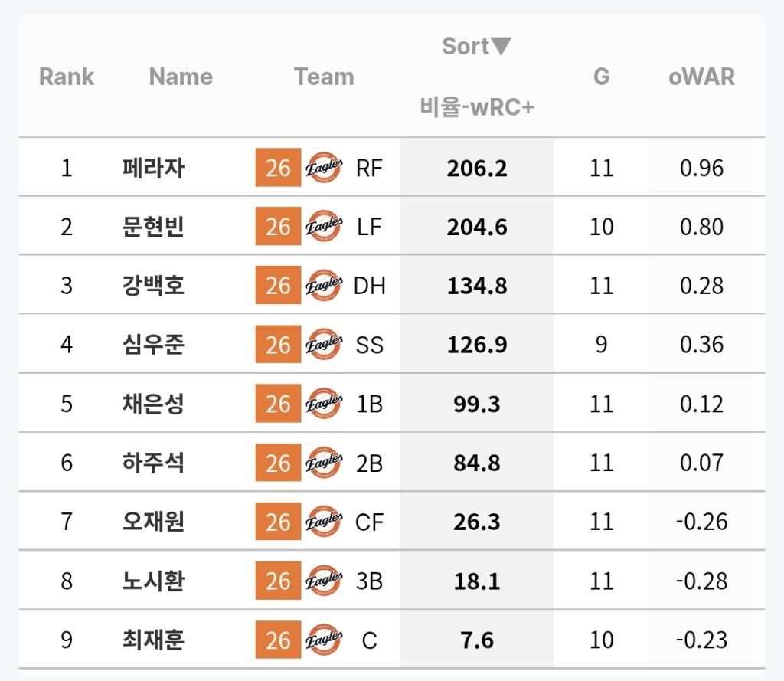Screen dimensions: 784x681
Task: Sort by 비율-wRC+ column header
Action: point(476,106)
